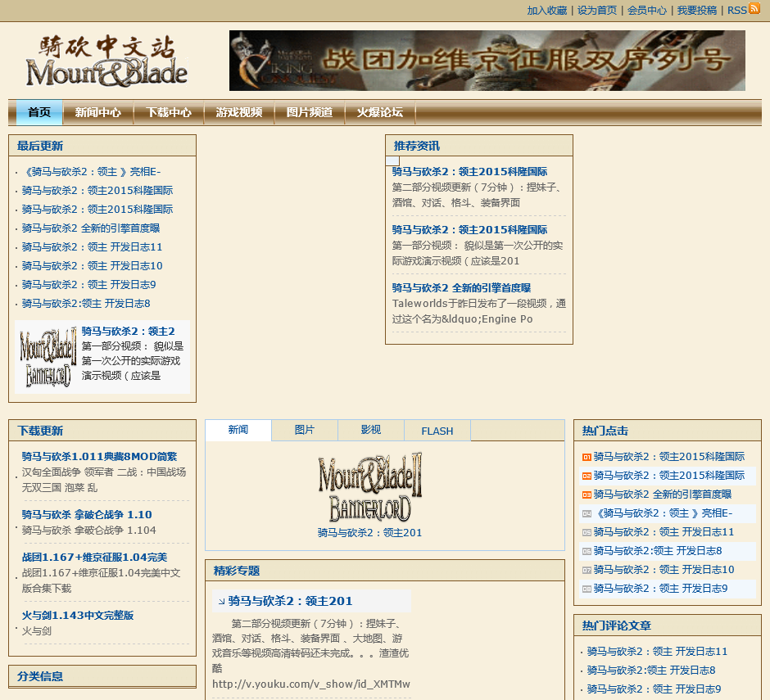The height and width of the screenshot is (700, 770).
Task: Open the Viking Conquest banner ad
Action: tap(487, 61)
